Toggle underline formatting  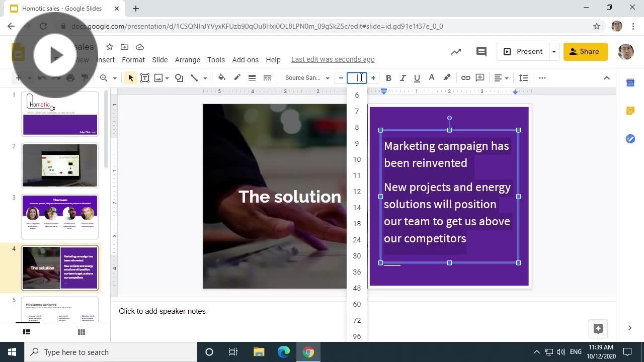[417, 77]
